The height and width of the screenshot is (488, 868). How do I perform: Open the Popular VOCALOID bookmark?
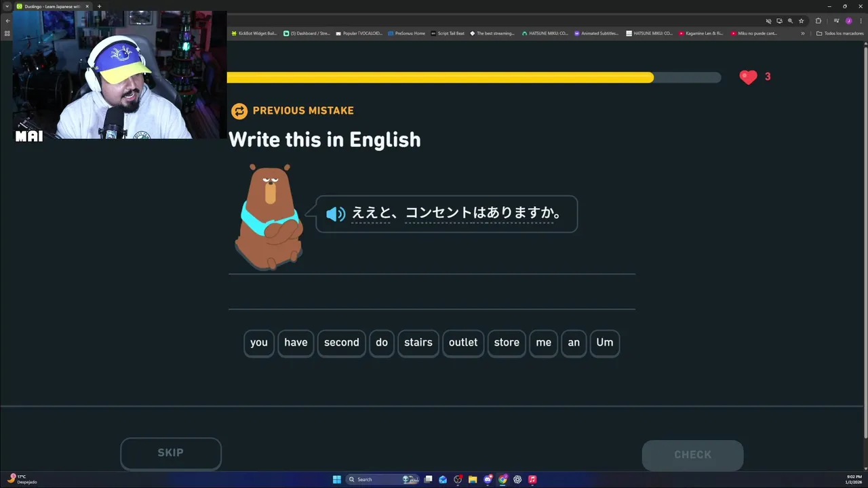(x=359, y=33)
